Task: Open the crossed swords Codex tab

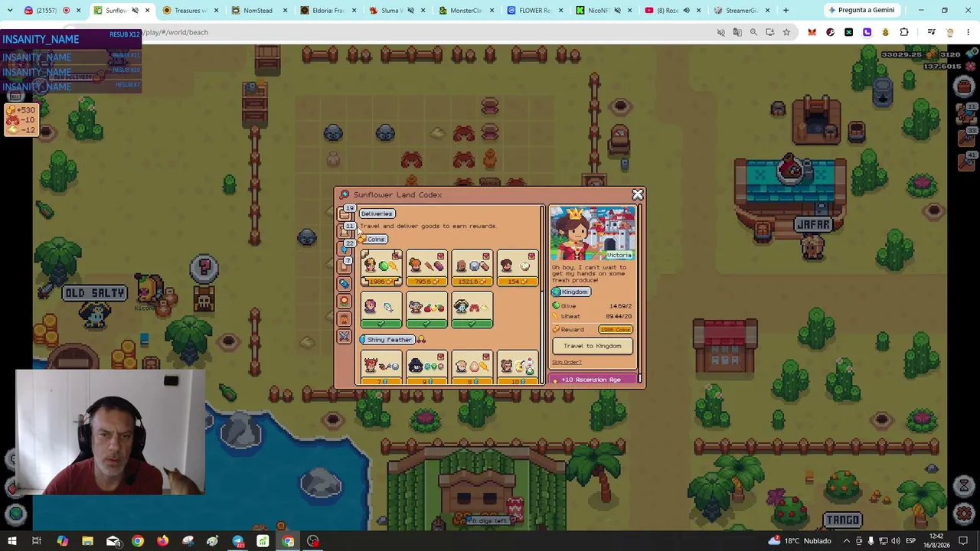Action: pyautogui.click(x=345, y=337)
